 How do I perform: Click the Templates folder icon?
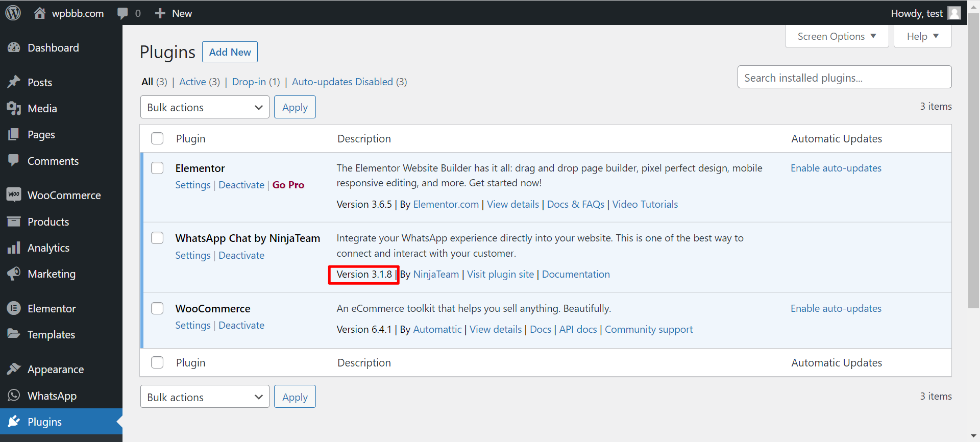tap(14, 334)
